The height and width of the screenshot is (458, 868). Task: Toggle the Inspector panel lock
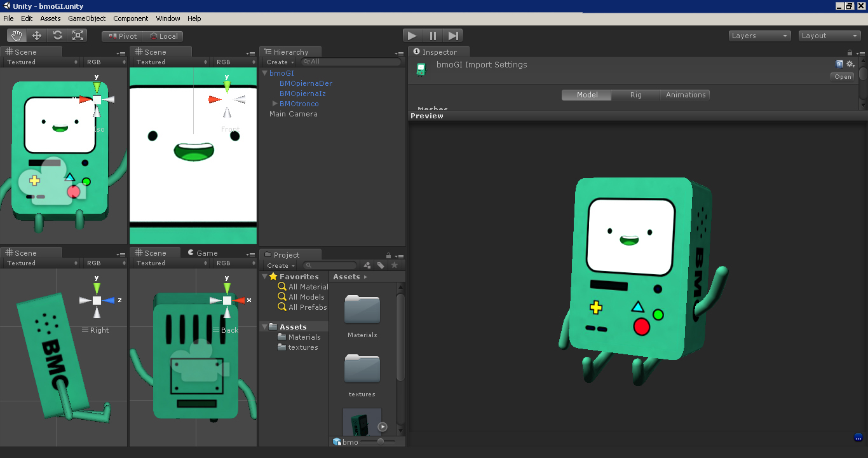pyautogui.click(x=850, y=53)
